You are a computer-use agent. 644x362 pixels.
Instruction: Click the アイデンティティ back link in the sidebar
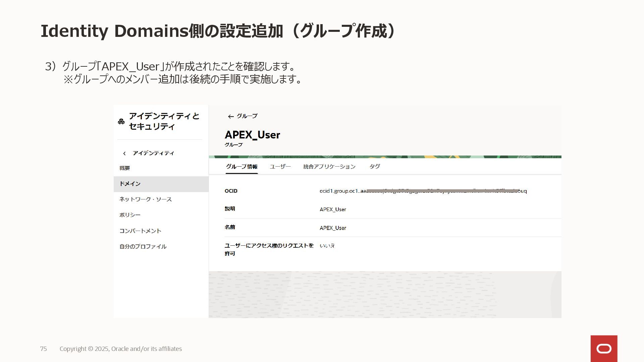[153, 153]
